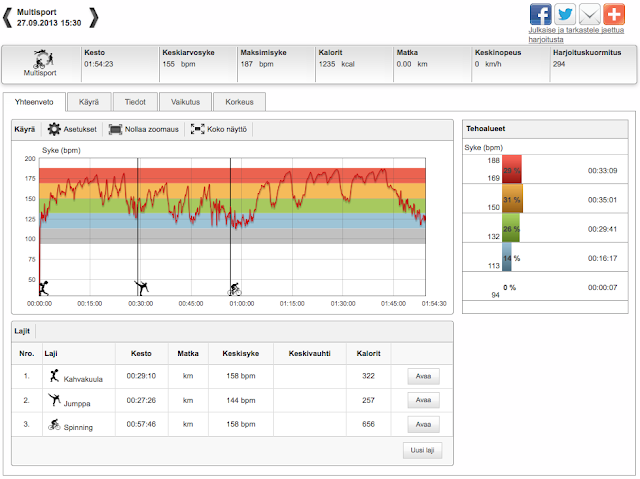Screen dimensions: 640x479
Task: Select gymnastics marker on chart at 00:30
Action: (142, 288)
